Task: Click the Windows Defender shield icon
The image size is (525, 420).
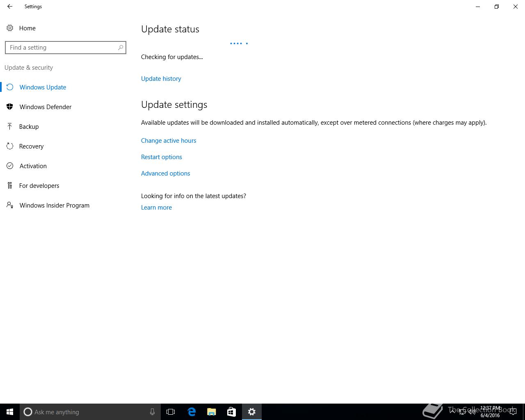Action: (10, 107)
